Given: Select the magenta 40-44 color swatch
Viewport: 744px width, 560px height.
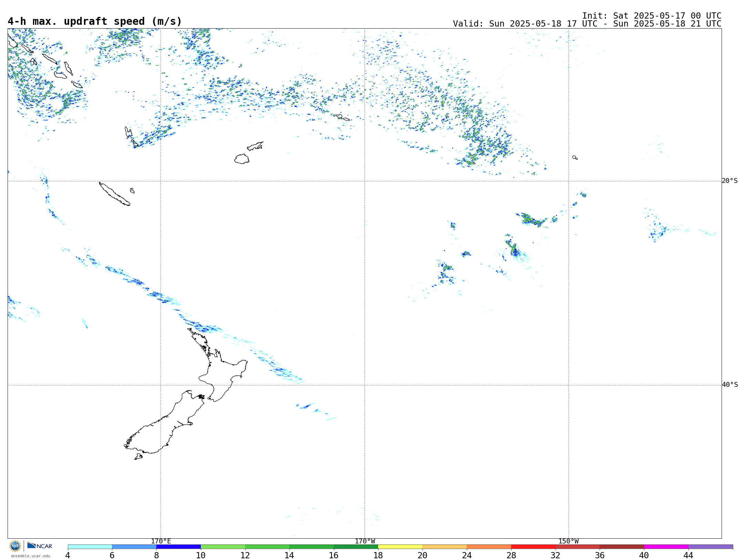Looking at the screenshot, I should [666, 547].
